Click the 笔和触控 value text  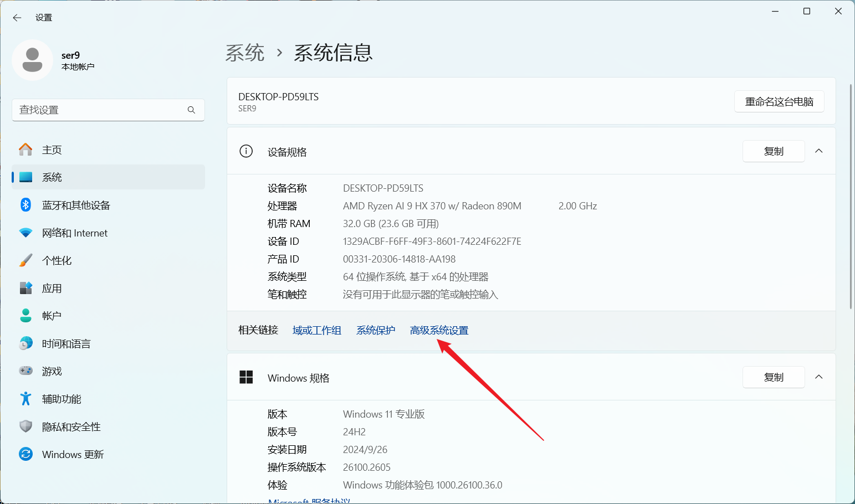tap(421, 295)
